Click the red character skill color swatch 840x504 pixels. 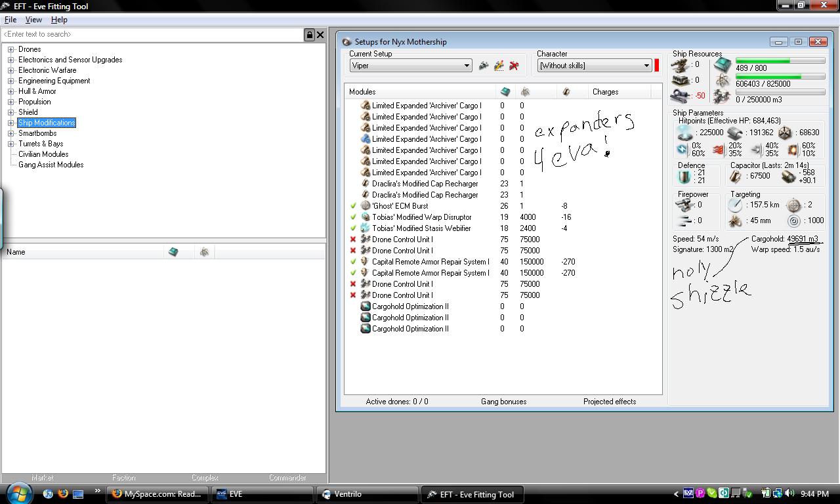click(x=656, y=66)
